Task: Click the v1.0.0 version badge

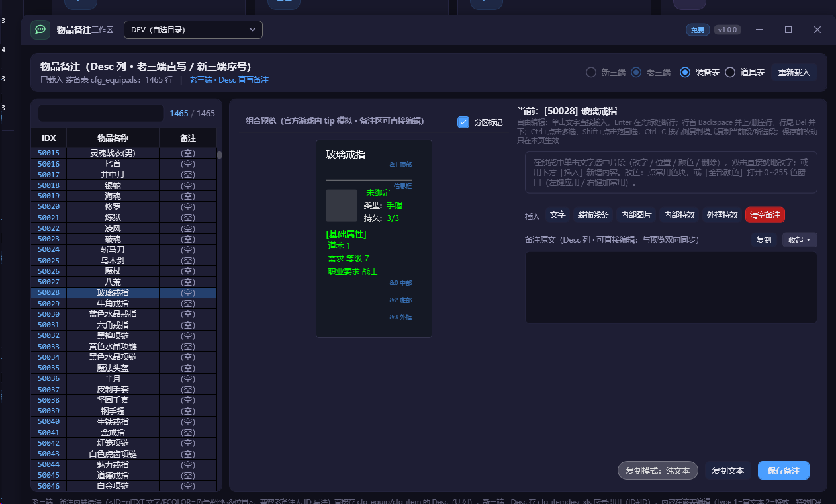Action: click(x=727, y=30)
